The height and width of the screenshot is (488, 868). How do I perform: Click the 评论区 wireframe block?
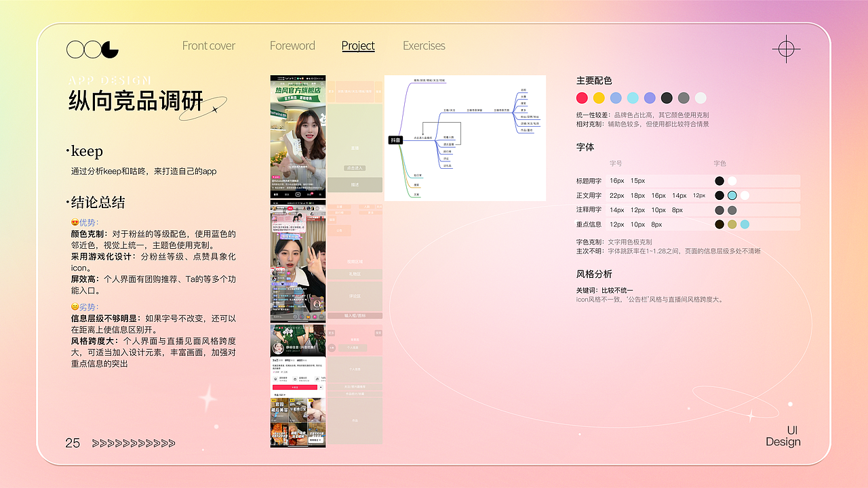(x=355, y=296)
